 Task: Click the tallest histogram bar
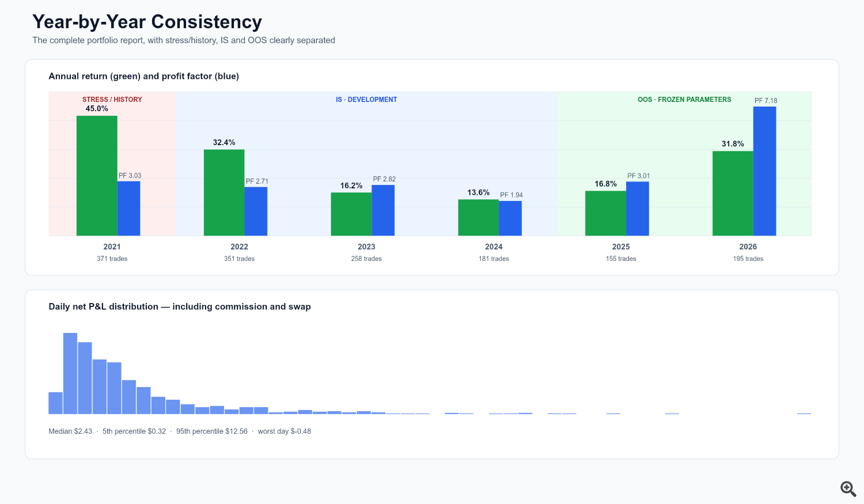click(70, 373)
